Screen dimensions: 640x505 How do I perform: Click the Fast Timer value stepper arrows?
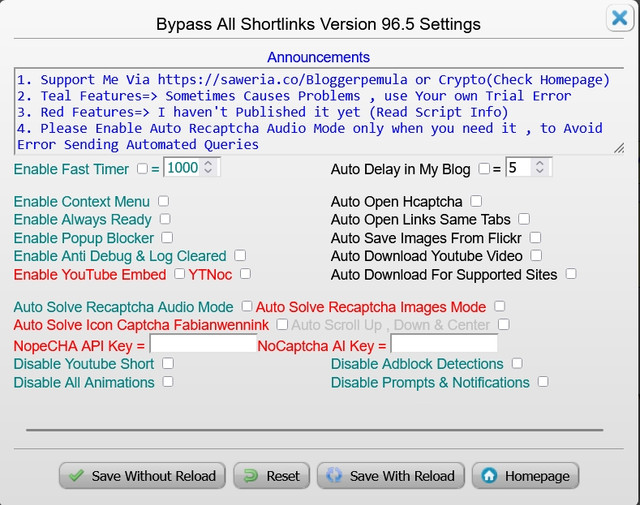pos(208,168)
